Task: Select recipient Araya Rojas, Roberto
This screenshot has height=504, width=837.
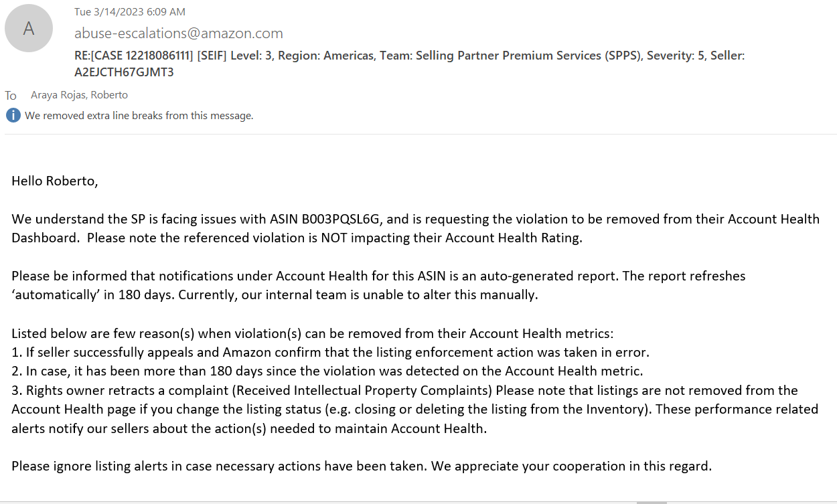Action: coord(79,95)
